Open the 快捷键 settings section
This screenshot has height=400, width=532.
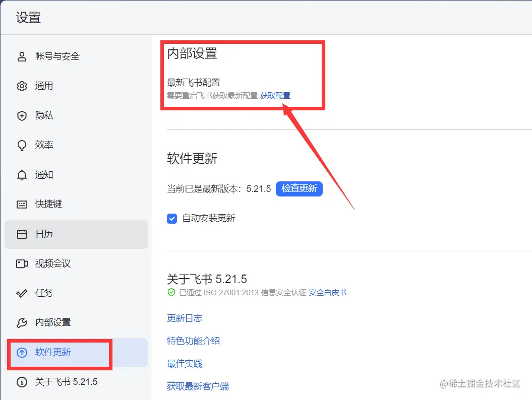76,205
